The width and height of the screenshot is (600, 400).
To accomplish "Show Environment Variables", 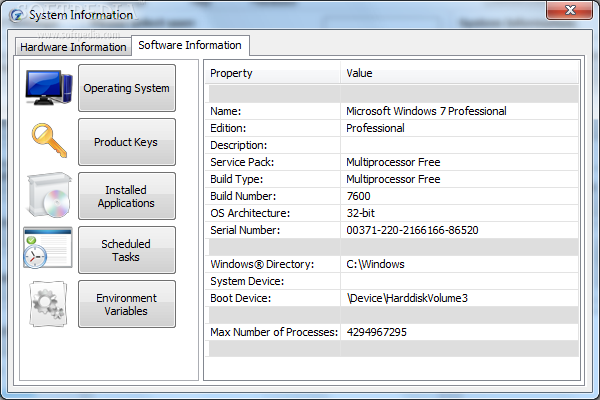I will coord(127,304).
